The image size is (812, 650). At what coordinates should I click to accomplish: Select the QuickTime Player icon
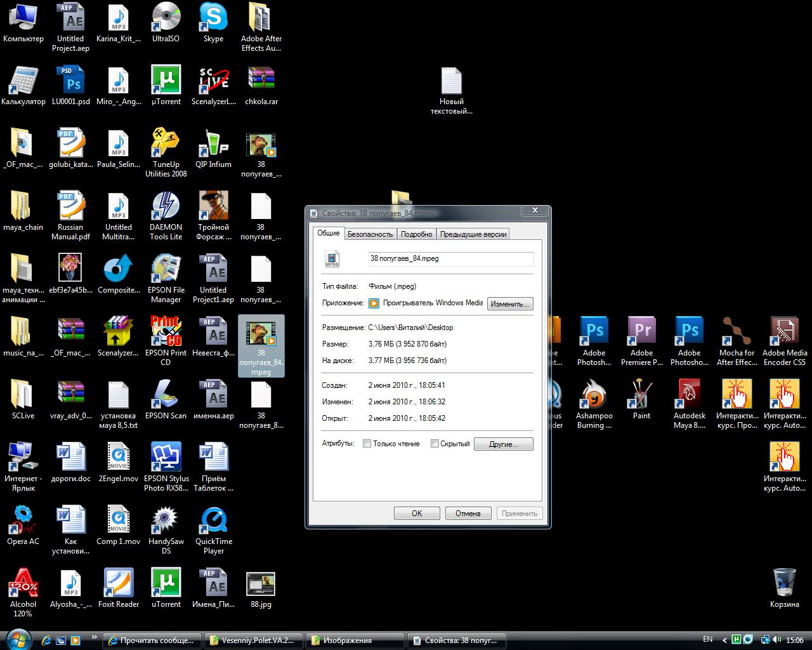coord(213,529)
